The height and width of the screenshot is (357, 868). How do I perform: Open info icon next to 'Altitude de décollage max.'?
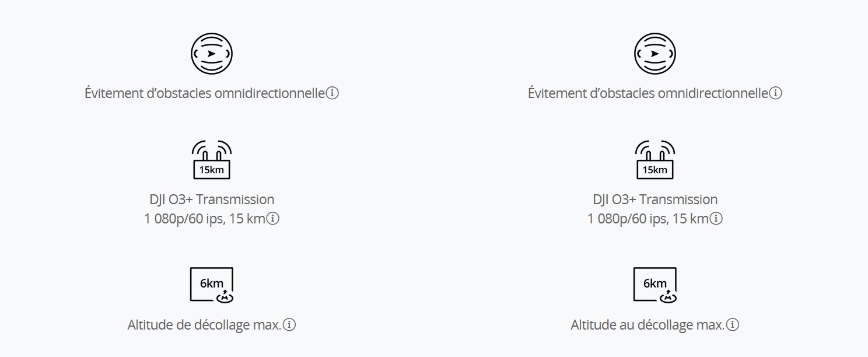tap(289, 324)
